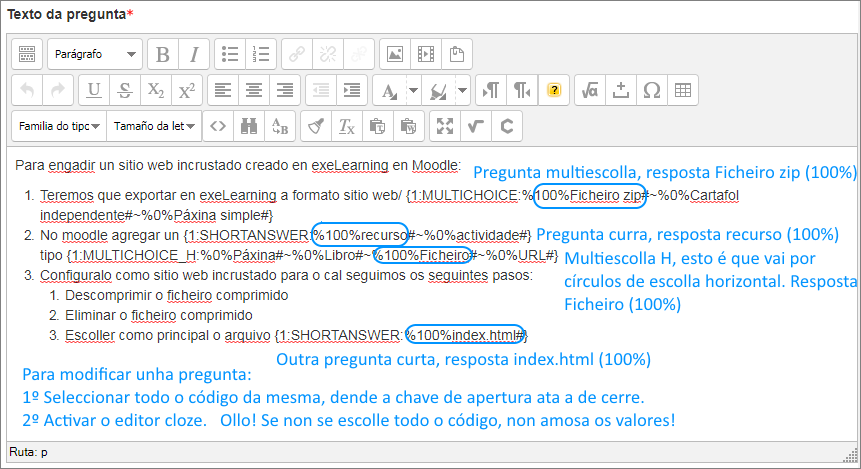
Task: Open the equation editor square root icon
Action: (590, 90)
